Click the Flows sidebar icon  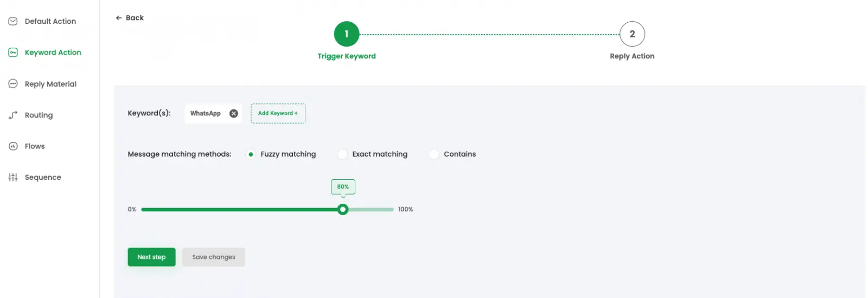(x=13, y=146)
